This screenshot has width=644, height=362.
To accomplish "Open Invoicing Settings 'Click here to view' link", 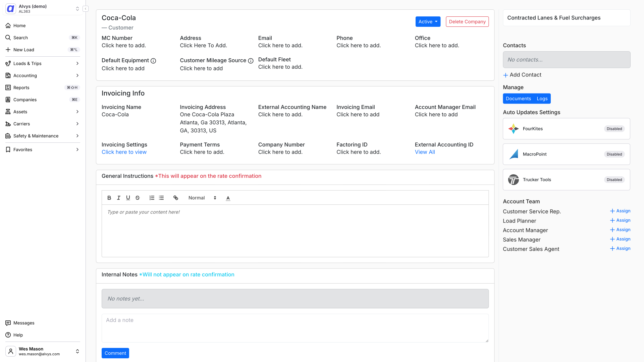I will tap(124, 152).
